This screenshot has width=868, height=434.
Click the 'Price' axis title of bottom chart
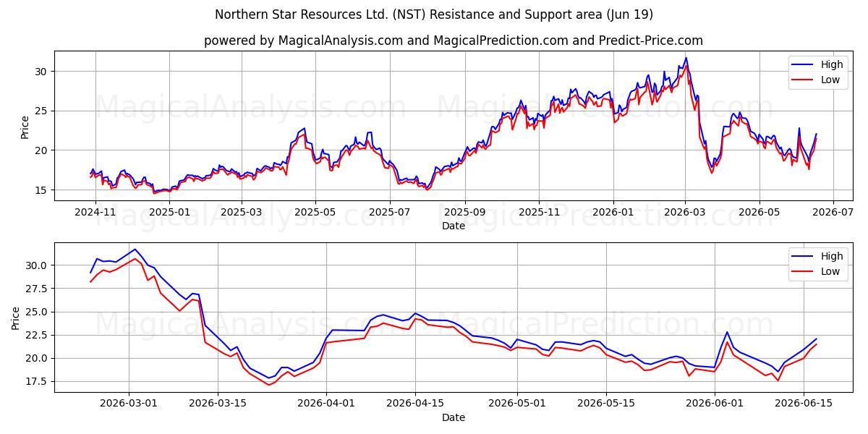(16, 318)
